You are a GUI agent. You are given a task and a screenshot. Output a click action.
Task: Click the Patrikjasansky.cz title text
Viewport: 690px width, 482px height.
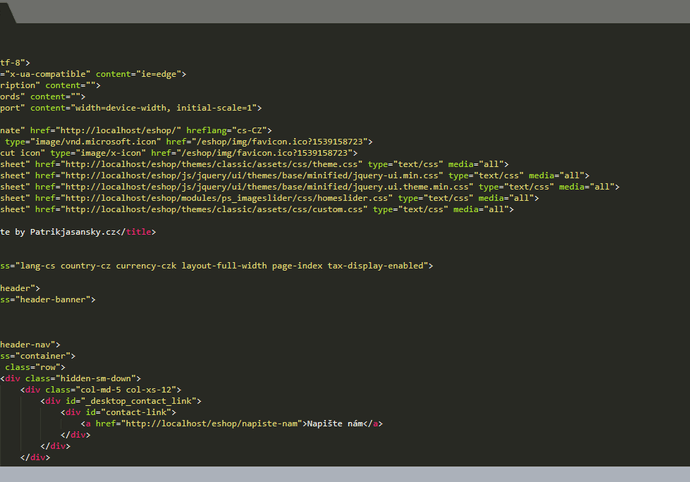point(73,232)
